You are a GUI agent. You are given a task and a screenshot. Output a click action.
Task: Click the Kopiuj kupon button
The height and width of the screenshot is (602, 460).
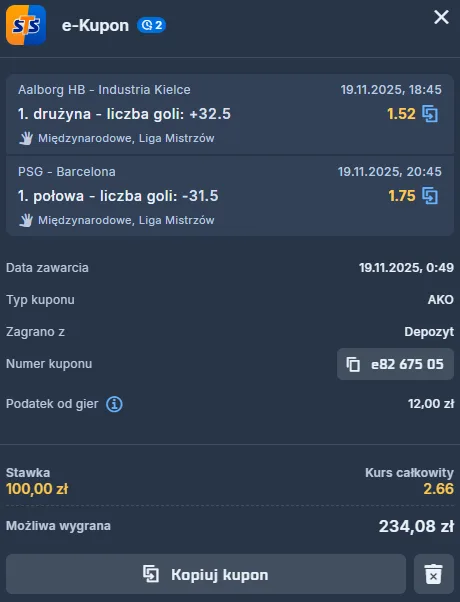click(x=206, y=574)
